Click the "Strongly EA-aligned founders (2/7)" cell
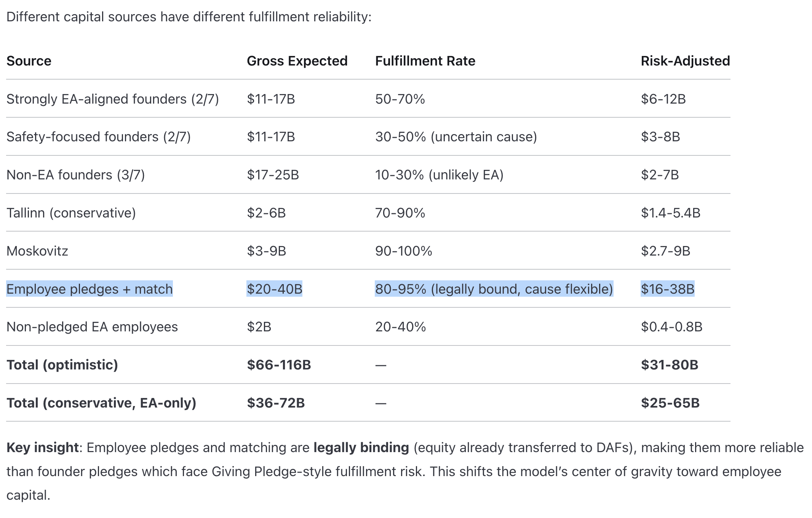 113,99
